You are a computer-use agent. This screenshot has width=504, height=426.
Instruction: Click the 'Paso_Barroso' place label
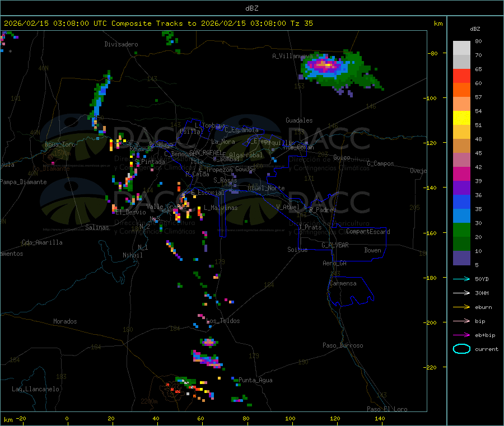coord(343,345)
